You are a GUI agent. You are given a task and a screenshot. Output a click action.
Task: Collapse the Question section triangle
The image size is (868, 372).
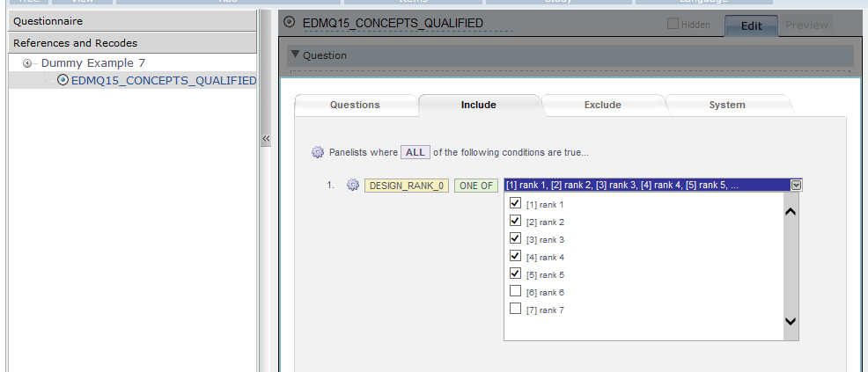(295, 55)
